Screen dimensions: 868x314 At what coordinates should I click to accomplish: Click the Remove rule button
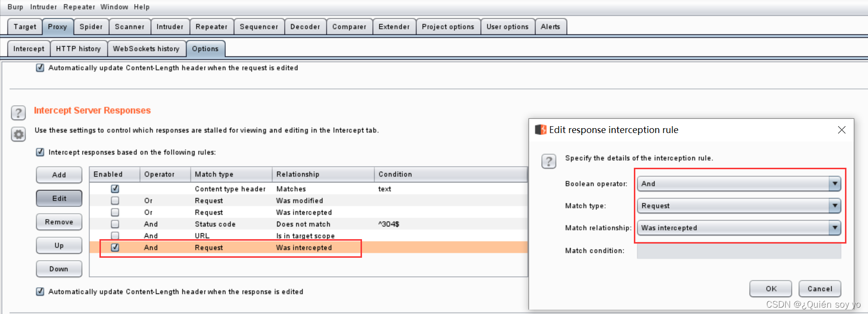(59, 222)
